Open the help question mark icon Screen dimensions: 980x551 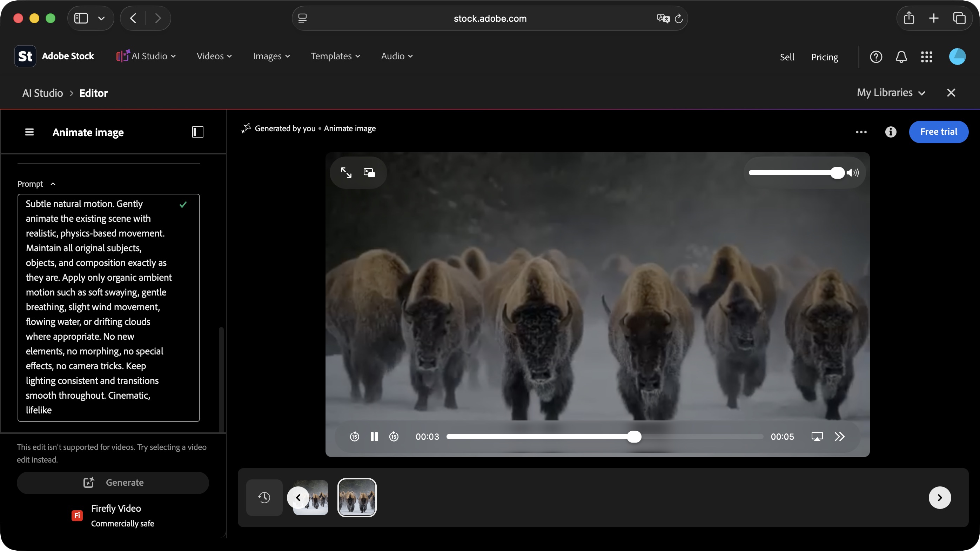876,57
